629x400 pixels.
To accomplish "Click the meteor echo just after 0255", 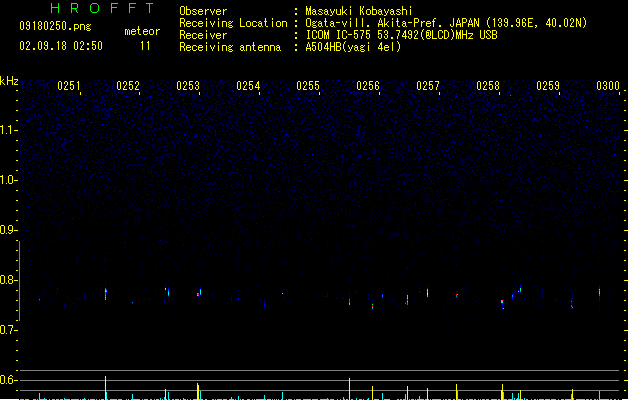I will click(350, 301).
